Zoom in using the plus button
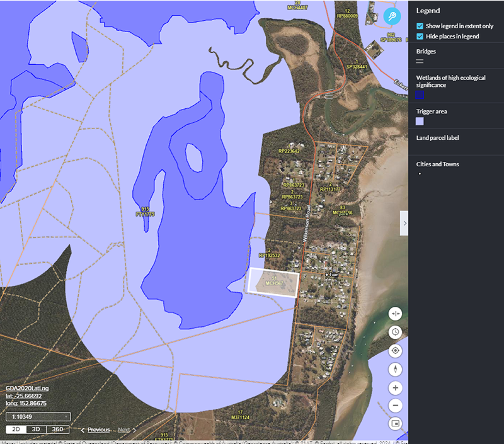504x444 pixels. [x=396, y=388]
